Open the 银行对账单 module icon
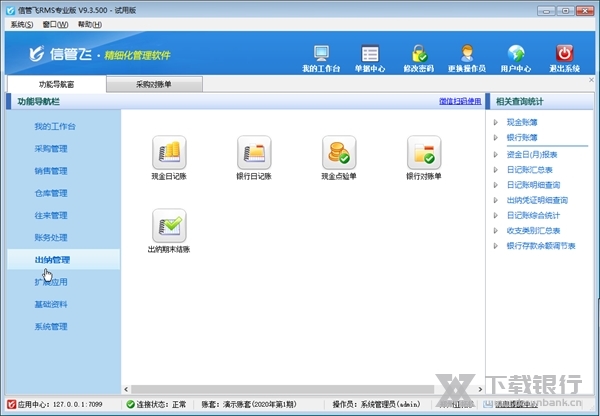Image resolution: width=600 pixels, height=416 pixels. click(x=424, y=152)
